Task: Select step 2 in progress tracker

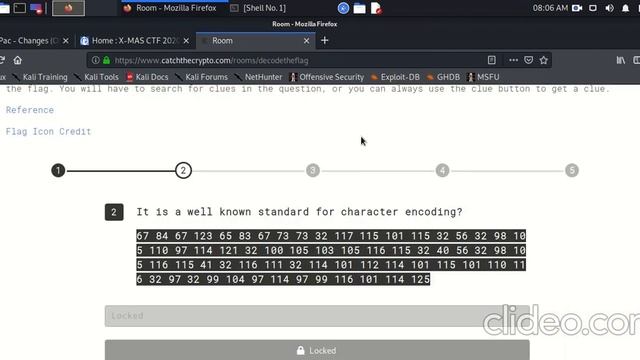Action: [x=183, y=170]
